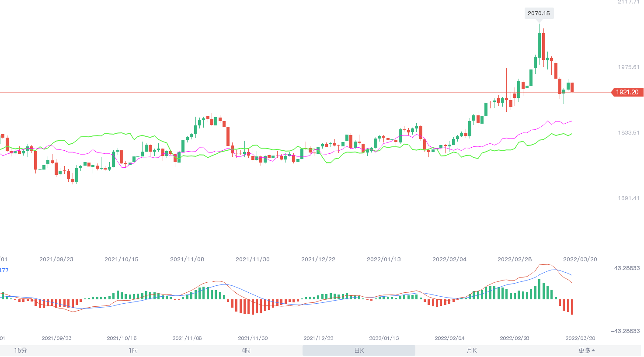Screen dimensions: 644x357
Task: Click the right end of the green average line
Action: [x=571, y=134]
